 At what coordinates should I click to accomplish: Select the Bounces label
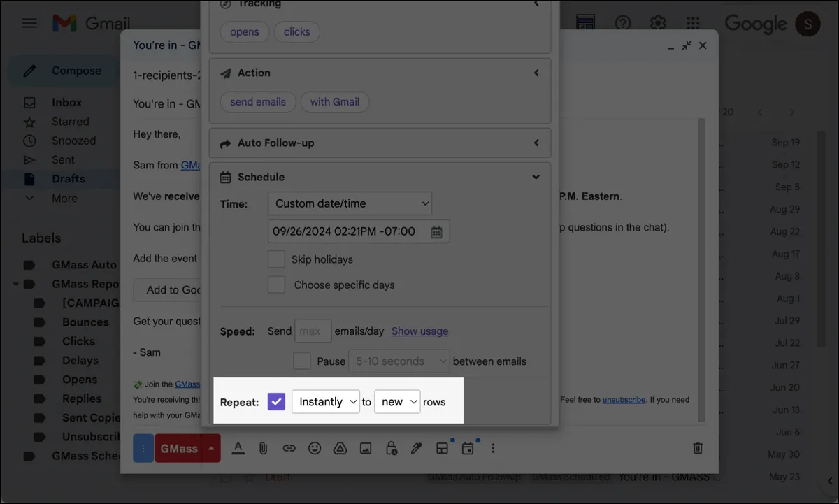(x=85, y=322)
